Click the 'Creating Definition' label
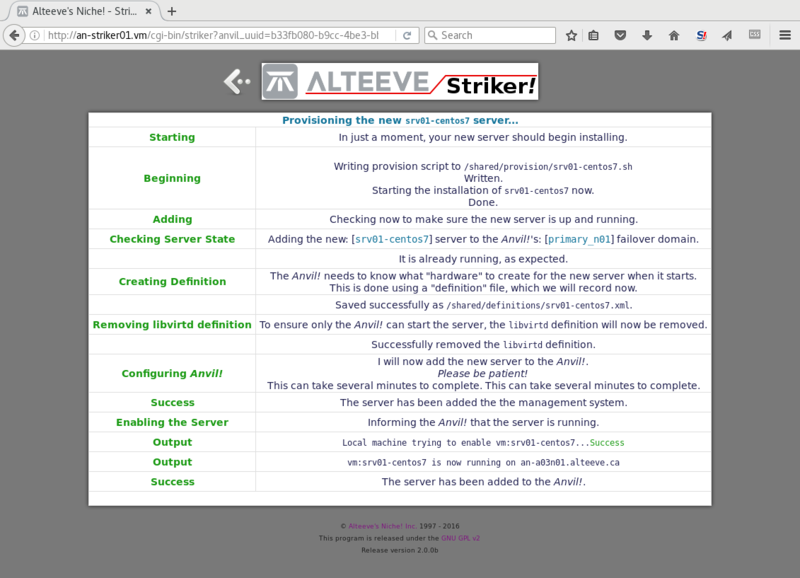This screenshot has height=578, width=800. [x=172, y=282]
